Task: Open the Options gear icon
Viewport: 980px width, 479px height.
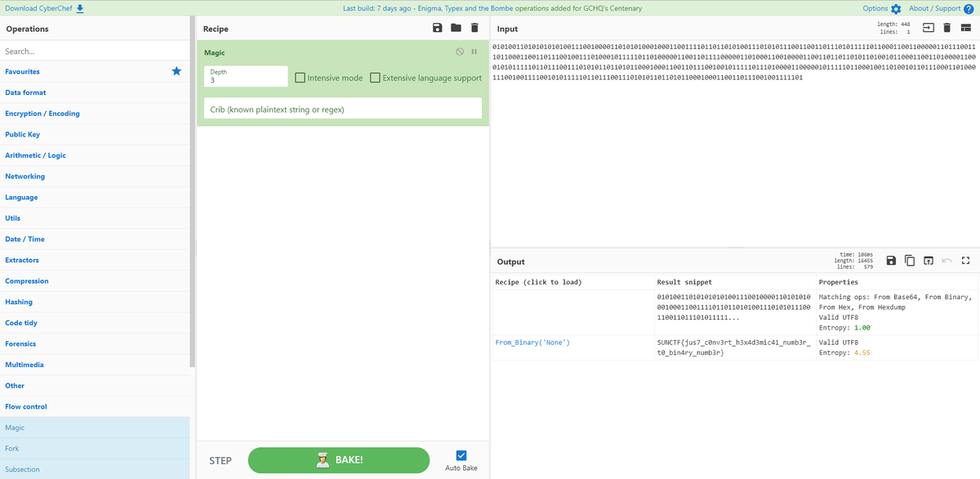Action: tap(896, 9)
